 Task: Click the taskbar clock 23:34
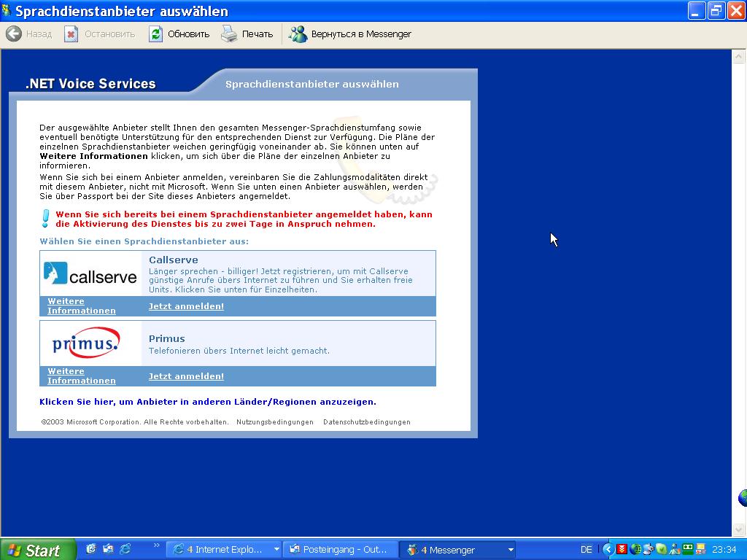click(724, 550)
